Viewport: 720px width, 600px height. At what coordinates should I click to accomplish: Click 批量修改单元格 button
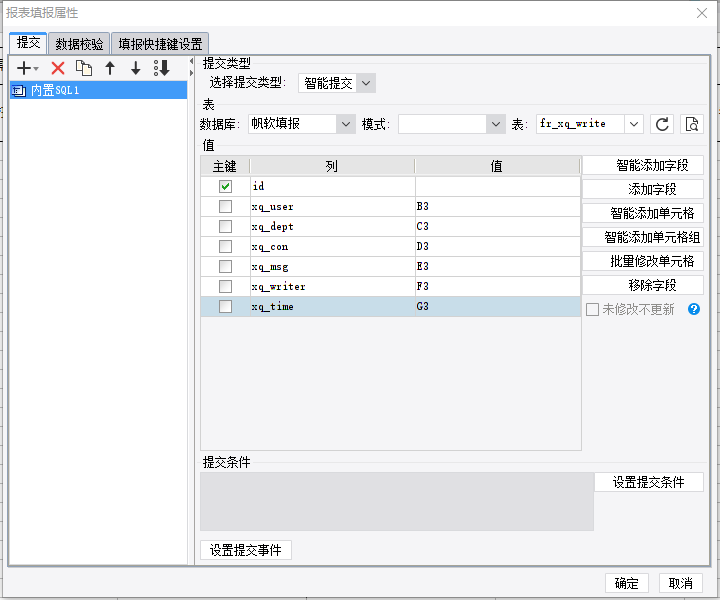pyautogui.click(x=643, y=261)
